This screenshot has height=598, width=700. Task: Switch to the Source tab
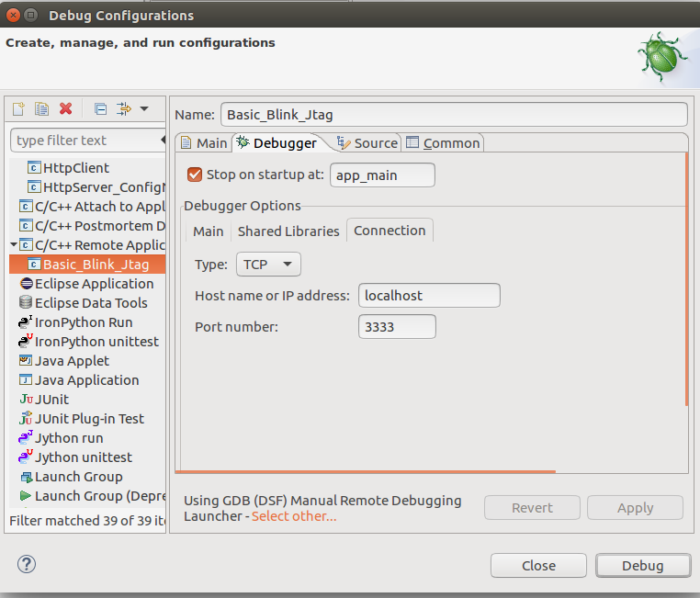[x=367, y=142]
